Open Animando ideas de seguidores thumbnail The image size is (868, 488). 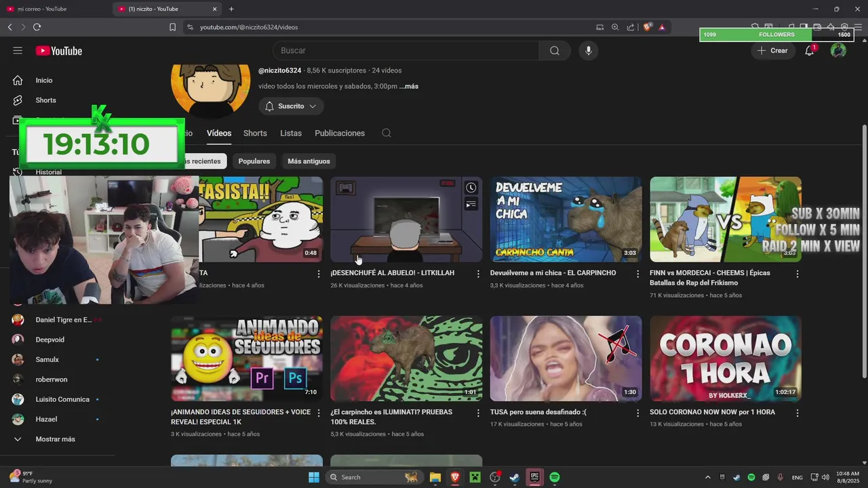point(247,359)
